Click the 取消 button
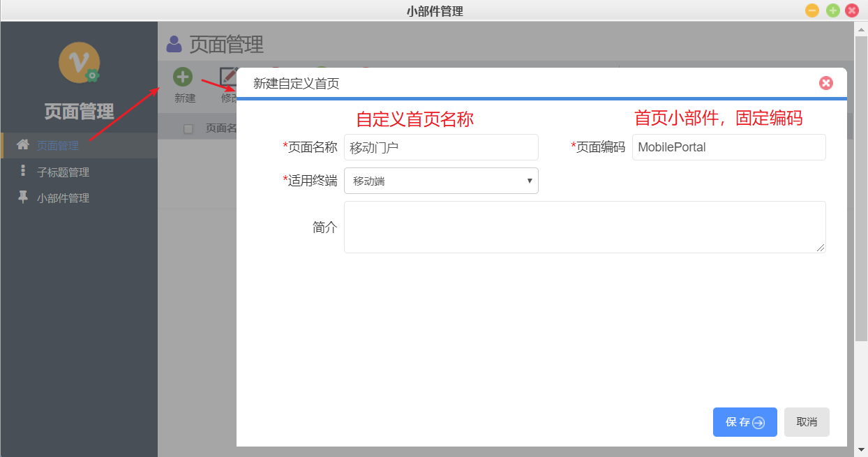 [x=807, y=422]
